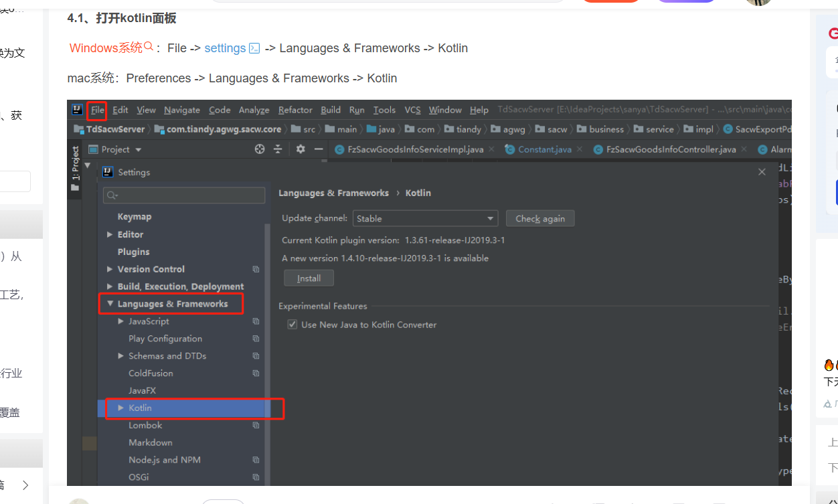Click project-level icon beside Node.js and NPM
Viewport: 838px width, 504px height.
pyautogui.click(x=256, y=460)
